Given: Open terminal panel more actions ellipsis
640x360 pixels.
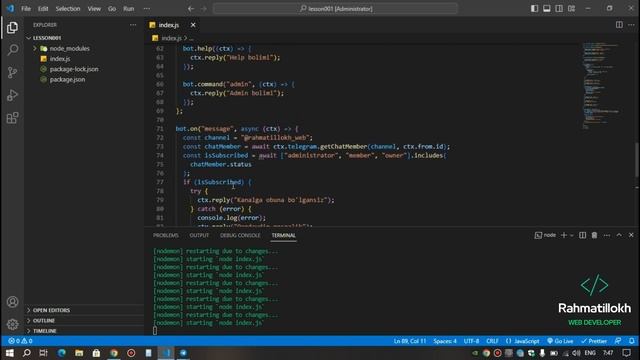Looking at the screenshot, I should coord(607,235).
